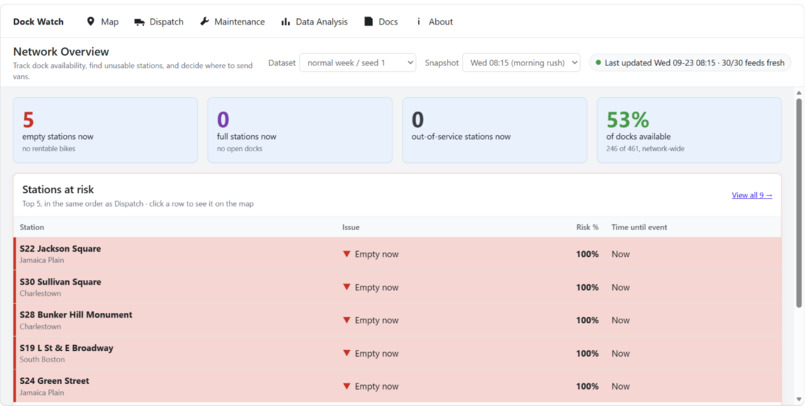Click the Risk % column header
The height and width of the screenshot is (406, 806).
point(587,227)
